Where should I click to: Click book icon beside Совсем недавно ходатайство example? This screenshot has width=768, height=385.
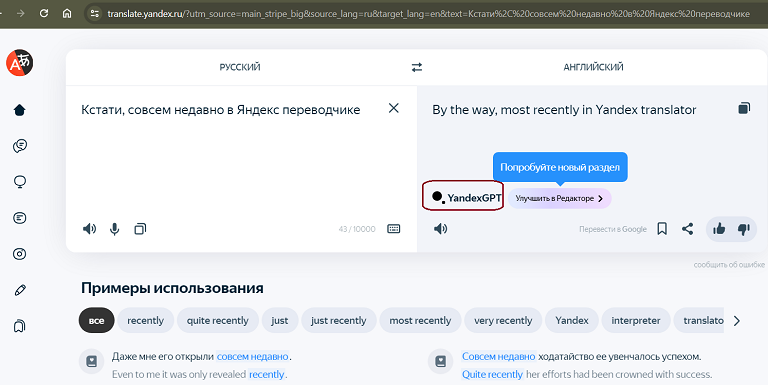tap(441, 361)
